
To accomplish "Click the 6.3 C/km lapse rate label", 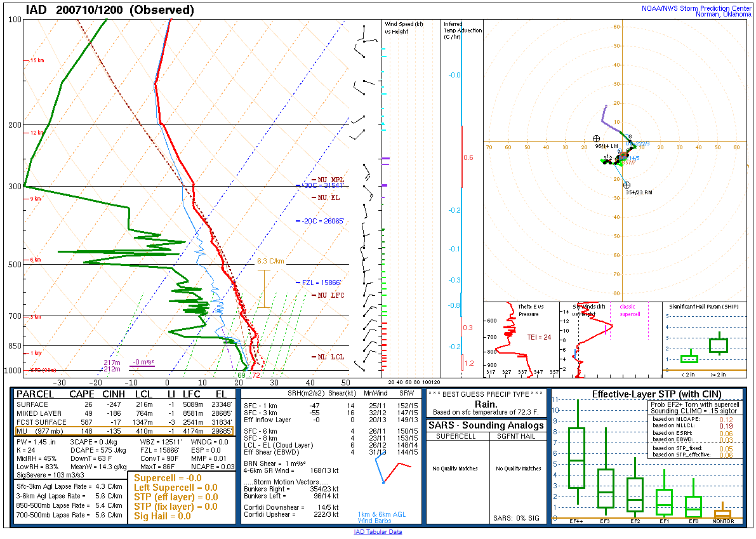I will tap(270, 262).
